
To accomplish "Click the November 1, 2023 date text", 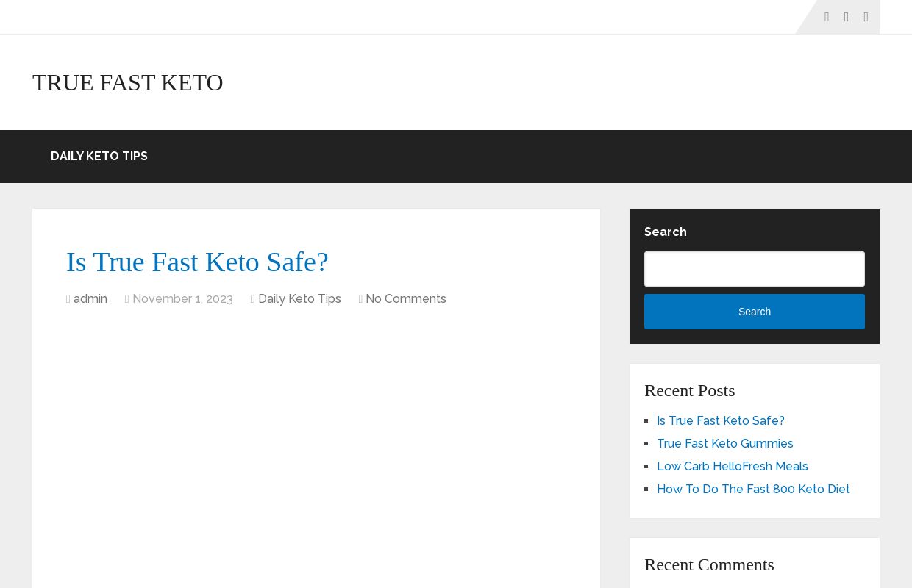I will click(182, 299).
